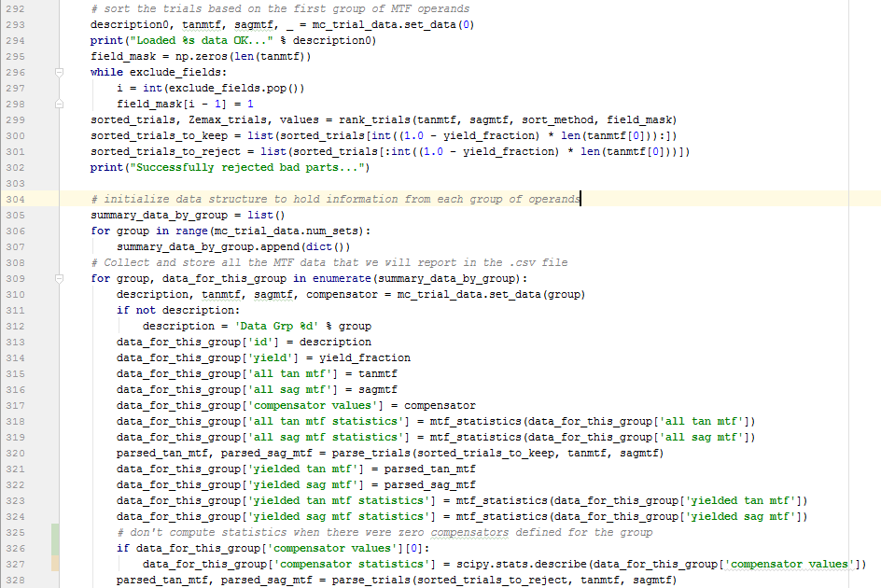Viewport: 881px width, 588px height.
Task: Click '= parsed_sag_mtf' on line 322
Action: tap(423, 484)
